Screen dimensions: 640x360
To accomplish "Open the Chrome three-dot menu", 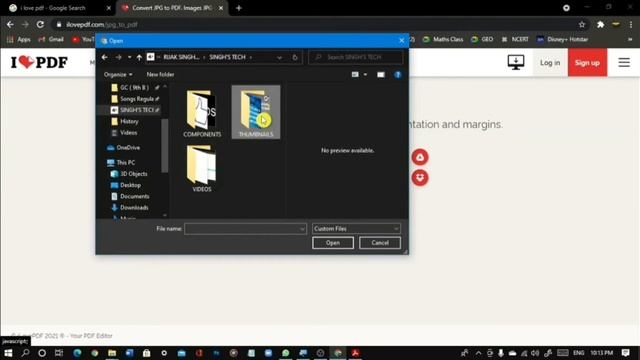I will pos(631,24).
